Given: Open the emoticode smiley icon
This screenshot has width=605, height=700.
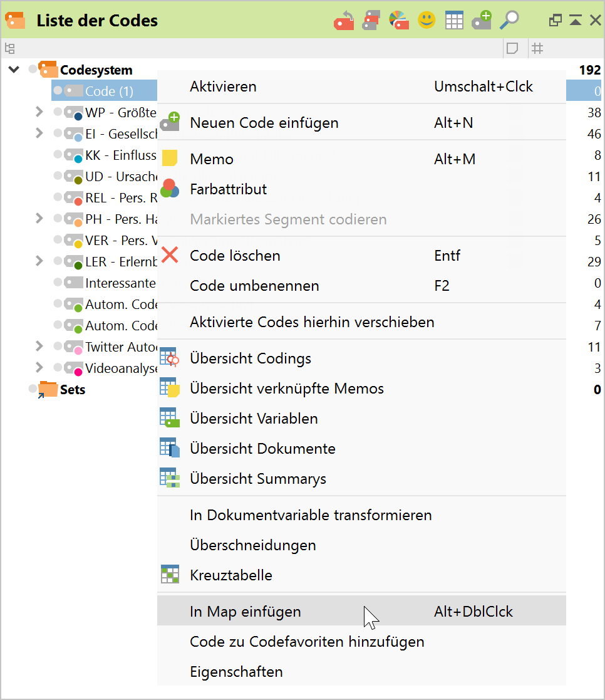Looking at the screenshot, I should (x=427, y=20).
